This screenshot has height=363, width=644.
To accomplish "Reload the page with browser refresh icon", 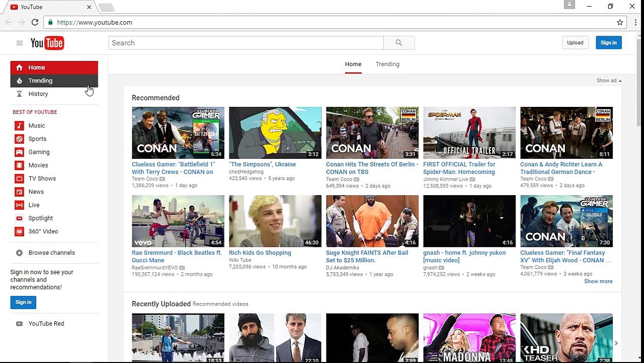I will point(35,22).
